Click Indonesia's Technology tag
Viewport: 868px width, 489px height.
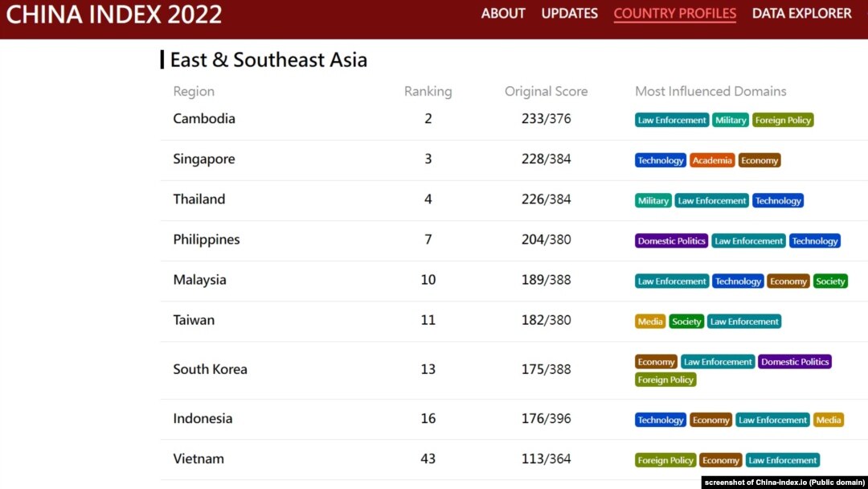661,421
